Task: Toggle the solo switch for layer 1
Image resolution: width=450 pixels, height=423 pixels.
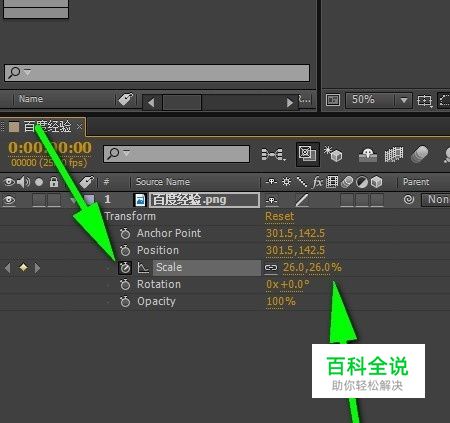Action: tap(39, 200)
